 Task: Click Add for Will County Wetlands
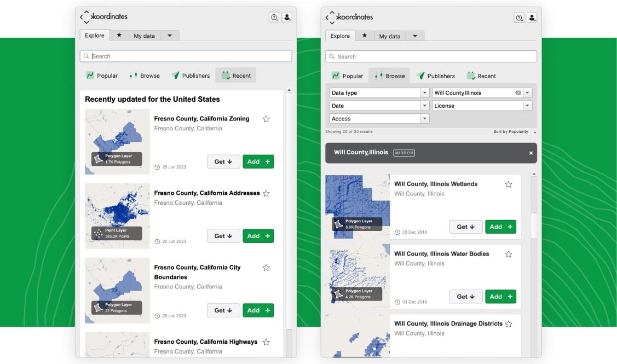500,227
